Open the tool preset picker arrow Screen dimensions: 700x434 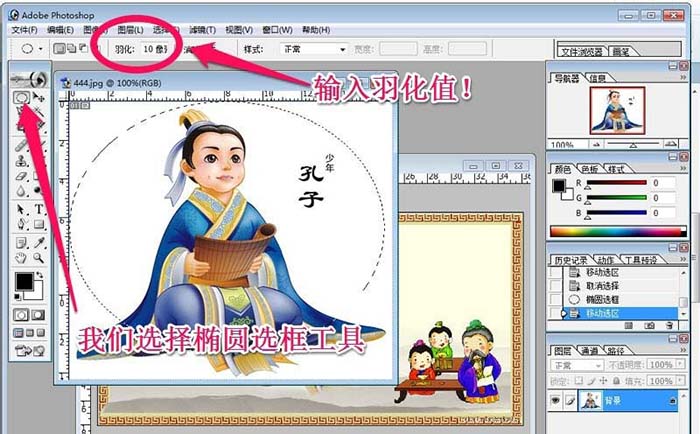coord(41,48)
